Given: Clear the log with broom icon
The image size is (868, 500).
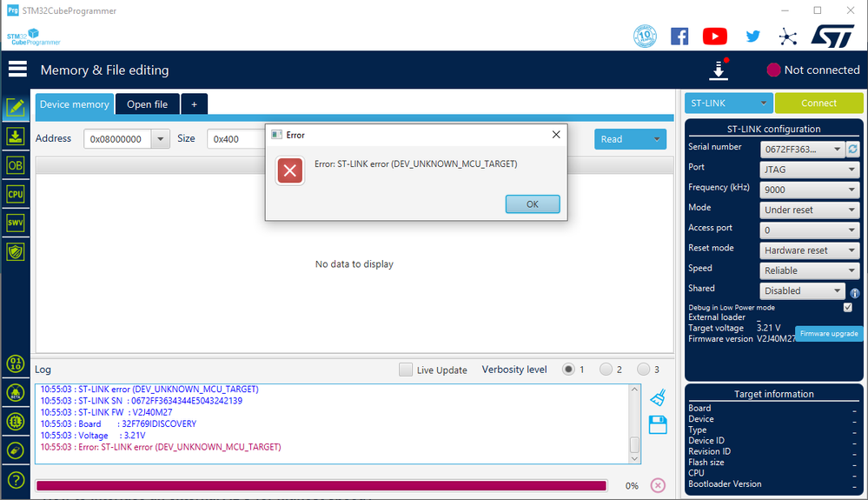Looking at the screenshot, I should coord(658,397).
